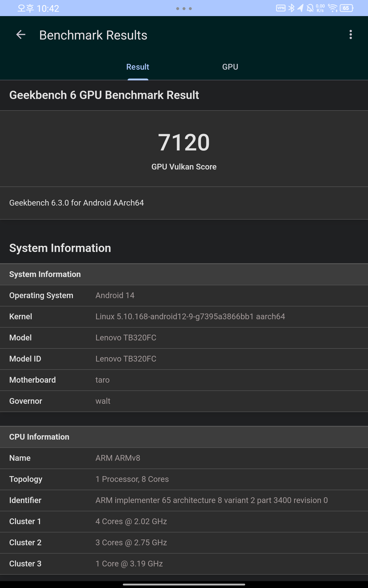The height and width of the screenshot is (588, 368).
Task: Tap the Lenovo TB320FC value in the Model row
Action: coord(126,338)
